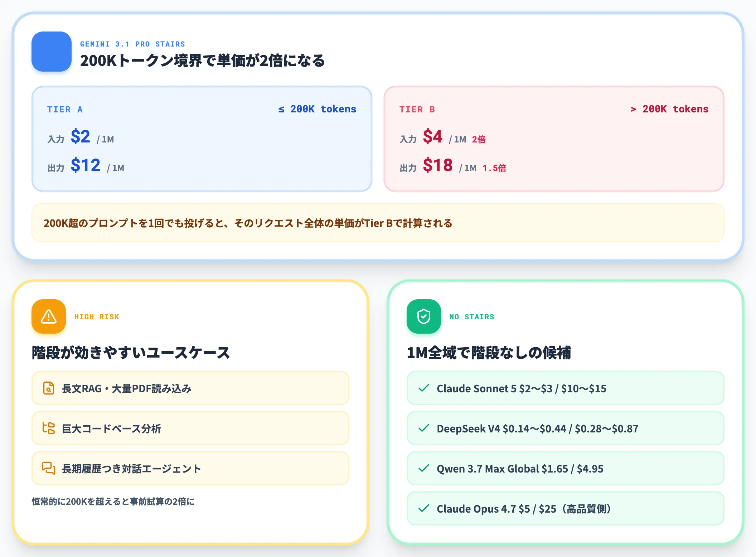Click the Tier A output price $12
The width and height of the screenshot is (756, 557).
85,165
